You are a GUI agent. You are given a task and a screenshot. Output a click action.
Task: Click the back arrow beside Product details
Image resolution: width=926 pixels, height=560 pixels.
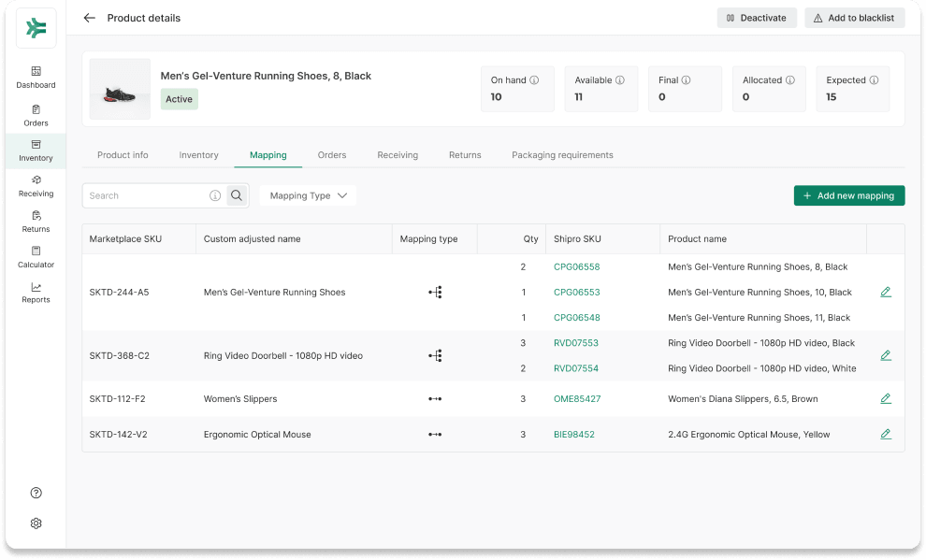click(90, 18)
